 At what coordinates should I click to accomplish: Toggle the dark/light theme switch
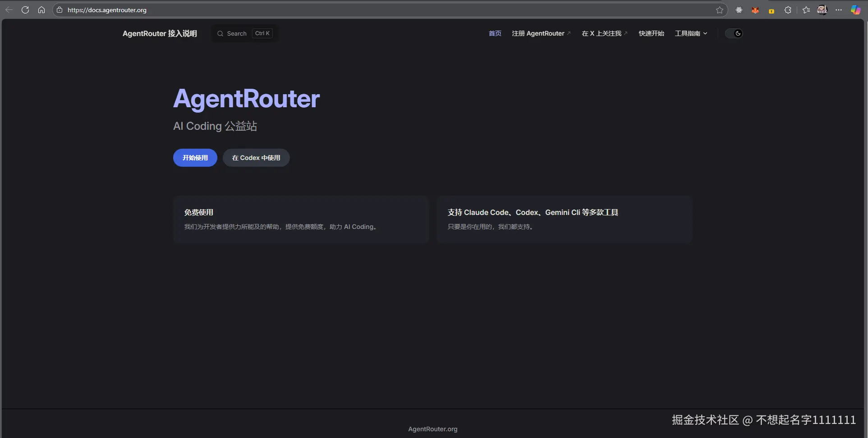[734, 33]
